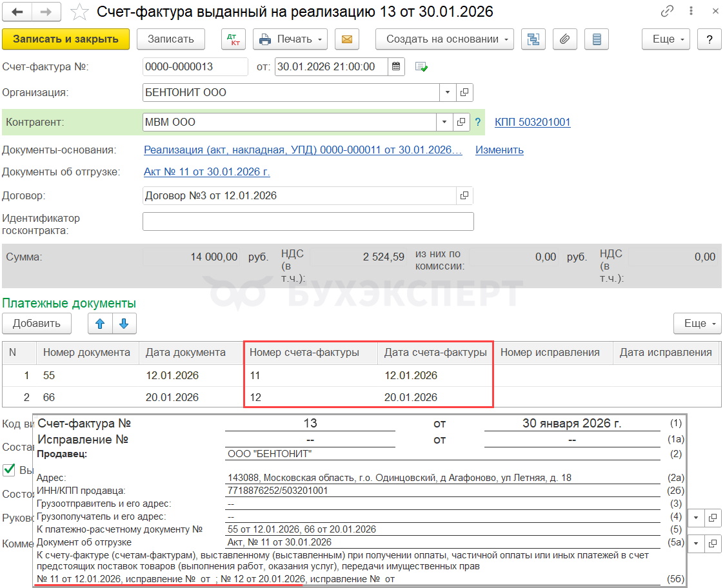Click the back navigation arrow
725x588 pixels.
point(17,12)
